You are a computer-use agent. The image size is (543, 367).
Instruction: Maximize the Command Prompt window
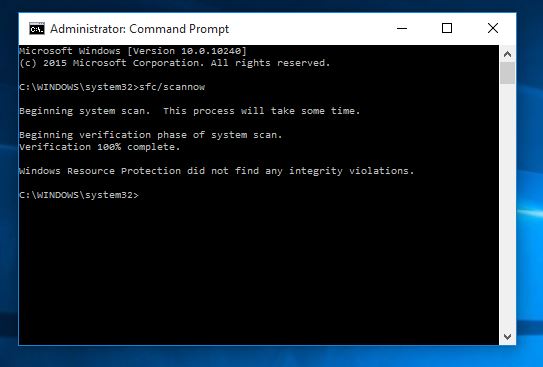[447, 28]
